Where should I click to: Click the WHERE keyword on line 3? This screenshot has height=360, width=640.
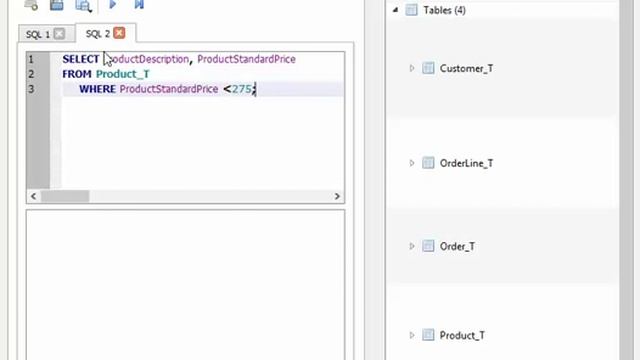point(98,89)
